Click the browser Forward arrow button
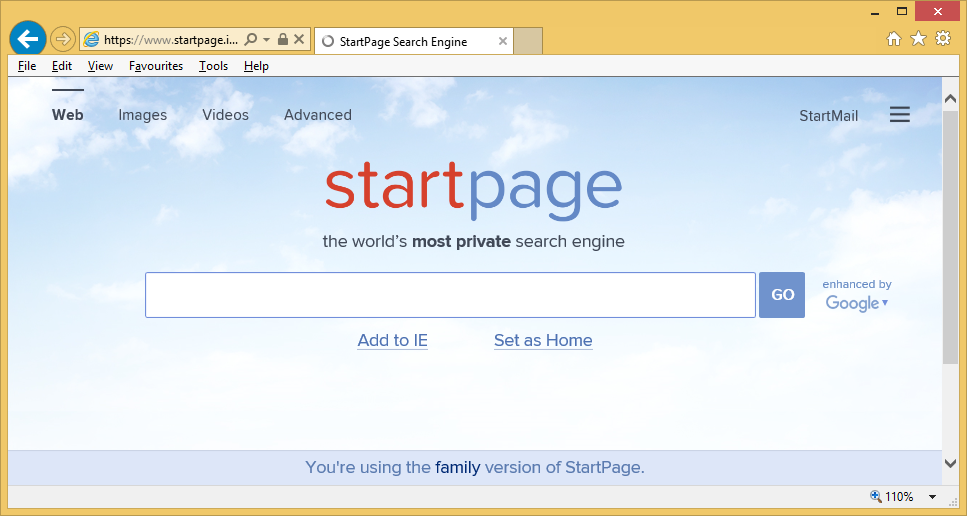 click(x=62, y=39)
